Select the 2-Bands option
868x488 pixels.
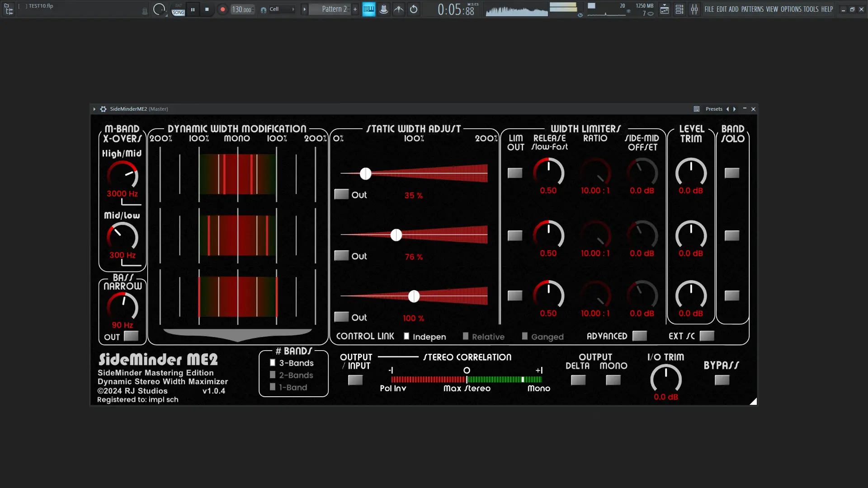point(273,375)
